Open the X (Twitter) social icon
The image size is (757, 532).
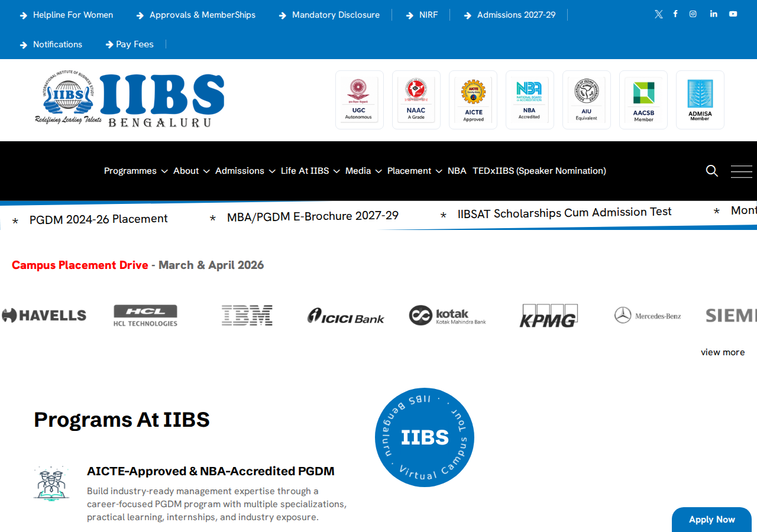(x=658, y=14)
